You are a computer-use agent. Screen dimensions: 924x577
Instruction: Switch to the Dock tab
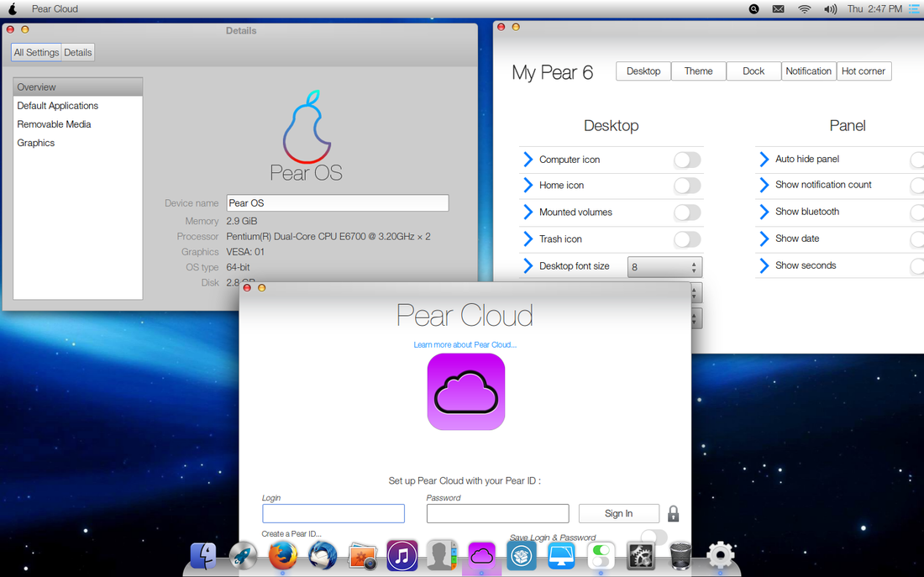[x=753, y=71]
